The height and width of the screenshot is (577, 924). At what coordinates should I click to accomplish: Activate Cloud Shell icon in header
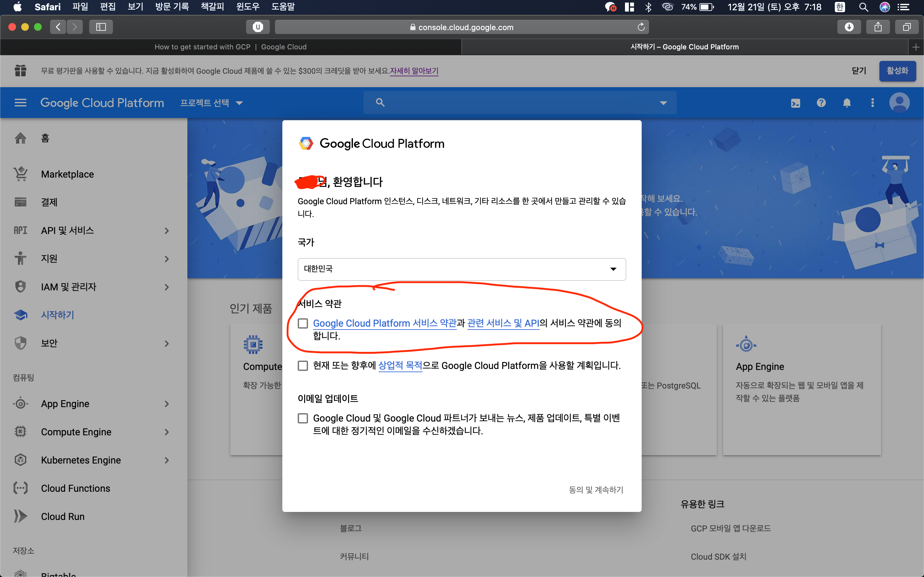coord(795,103)
